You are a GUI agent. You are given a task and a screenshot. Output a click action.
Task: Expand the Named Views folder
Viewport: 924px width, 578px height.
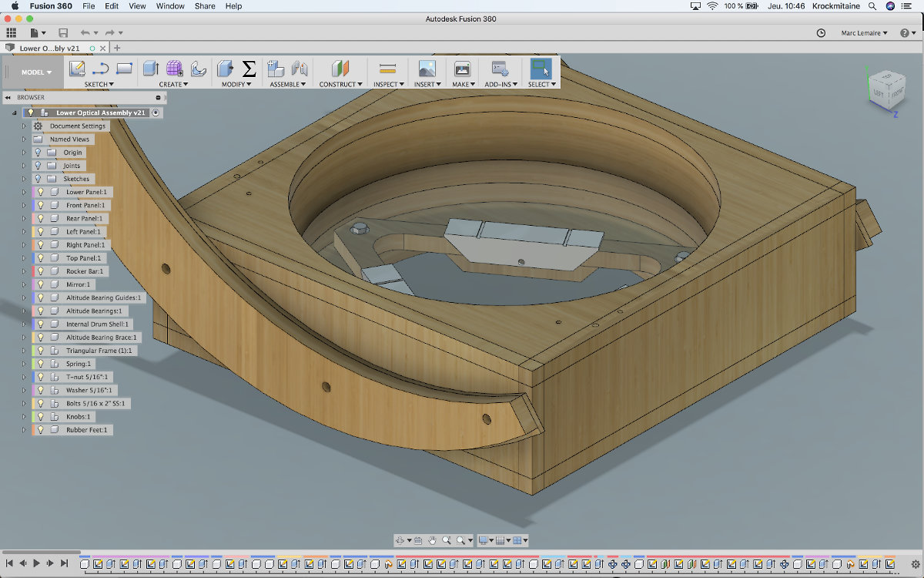click(x=24, y=139)
